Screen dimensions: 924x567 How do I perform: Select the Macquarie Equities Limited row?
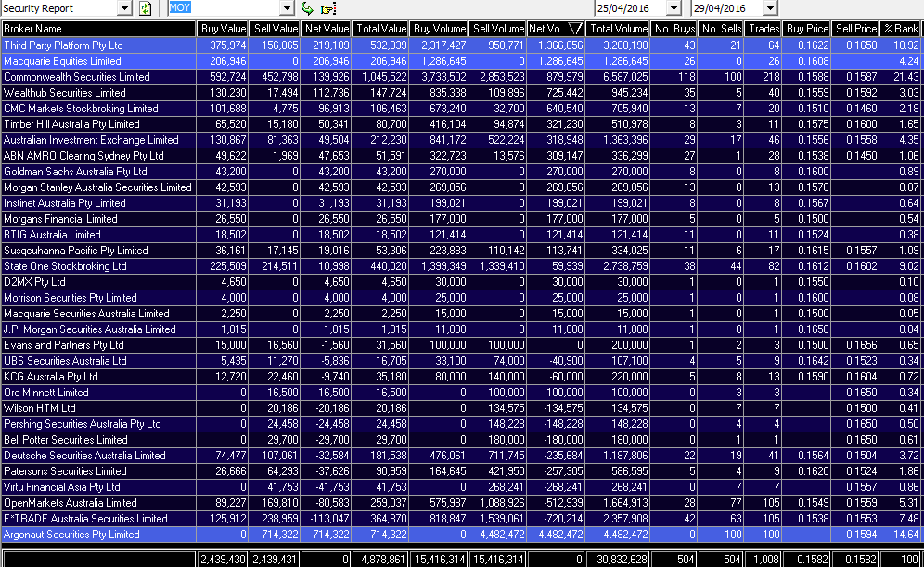click(x=461, y=61)
